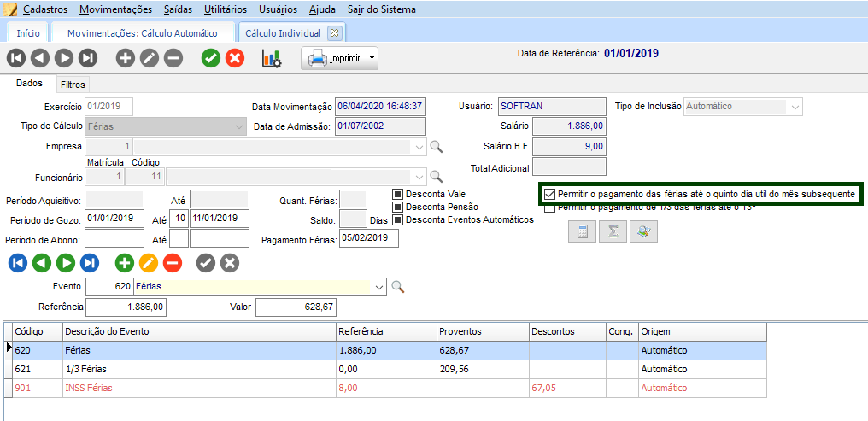Go to first record in top toolbar

(x=16, y=58)
